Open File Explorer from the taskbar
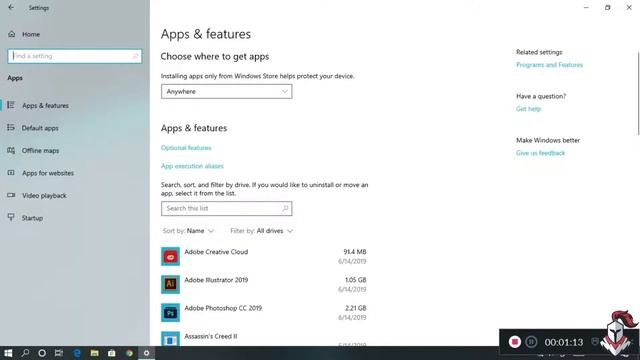This screenshot has width=640, height=360. [x=94, y=353]
